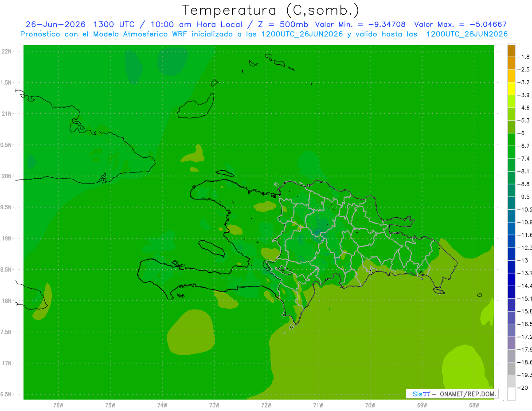Click the "75W" longitude axis label
This screenshot has height=411, width=532.
pyautogui.click(x=110, y=405)
